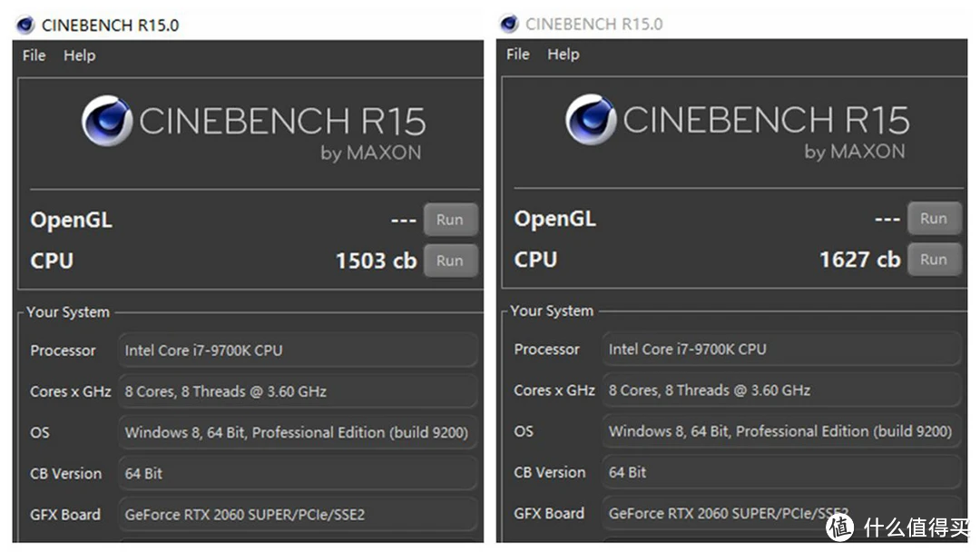Viewport: 980px width, 552px height.
Task: Click the "by MAXON" text in the left window
Action: click(x=371, y=153)
